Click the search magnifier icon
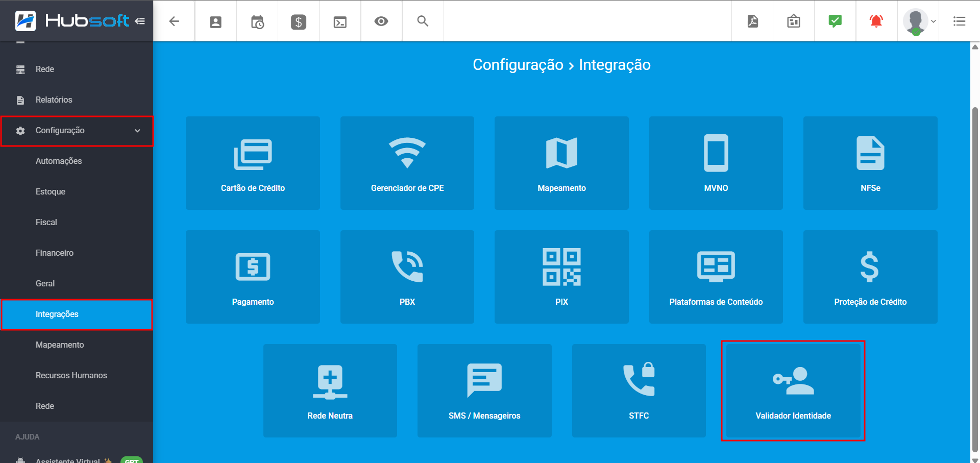The width and height of the screenshot is (980, 463). coord(423,21)
